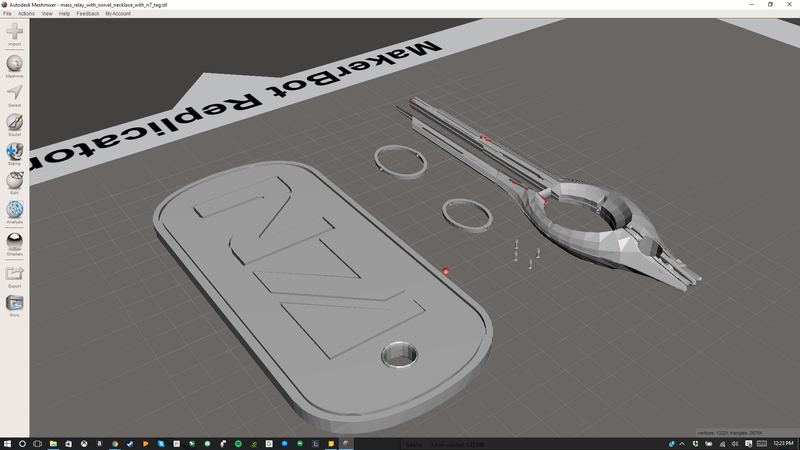Viewport: 800px width, 450px height.
Task: Click the 12:23 PM system clock
Action: point(783,443)
